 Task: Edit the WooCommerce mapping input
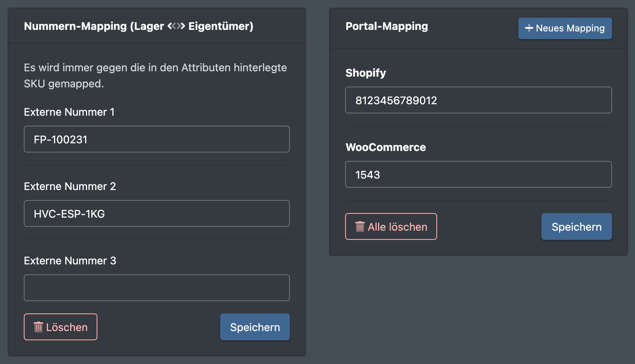(x=478, y=174)
